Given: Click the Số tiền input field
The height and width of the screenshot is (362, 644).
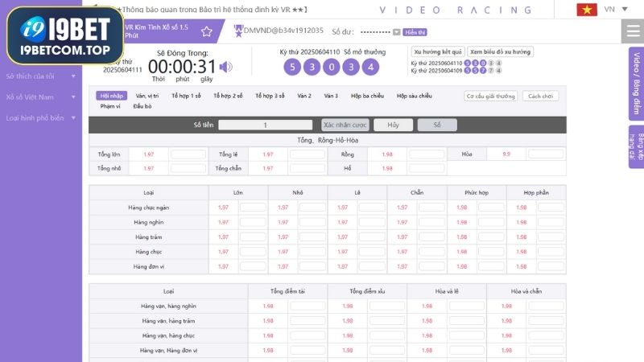Looking at the screenshot, I should click(x=266, y=125).
